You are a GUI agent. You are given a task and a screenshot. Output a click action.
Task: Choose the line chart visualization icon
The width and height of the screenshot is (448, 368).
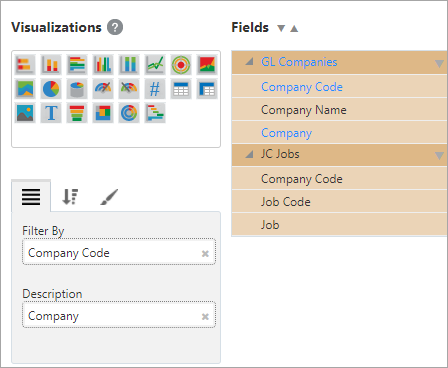pos(155,64)
